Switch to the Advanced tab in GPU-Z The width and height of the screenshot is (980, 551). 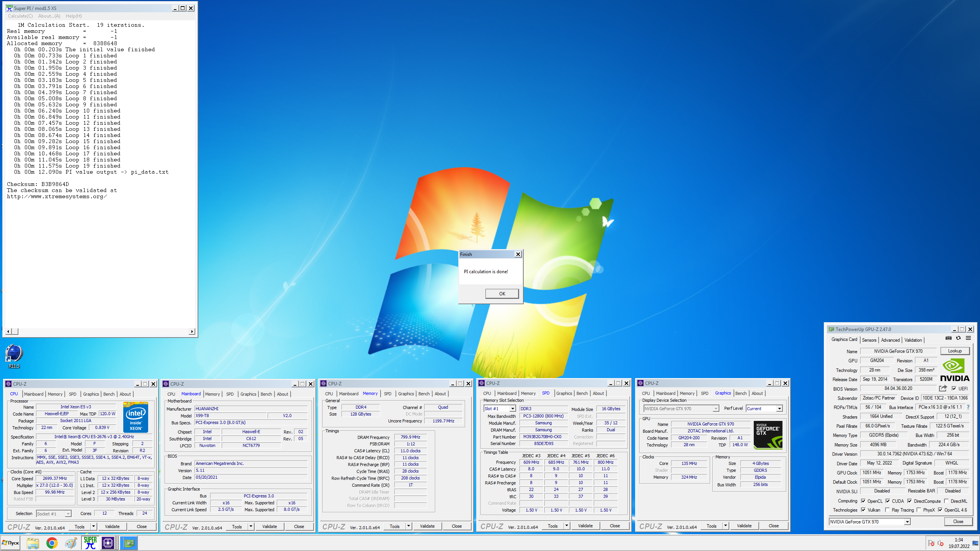(x=890, y=340)
